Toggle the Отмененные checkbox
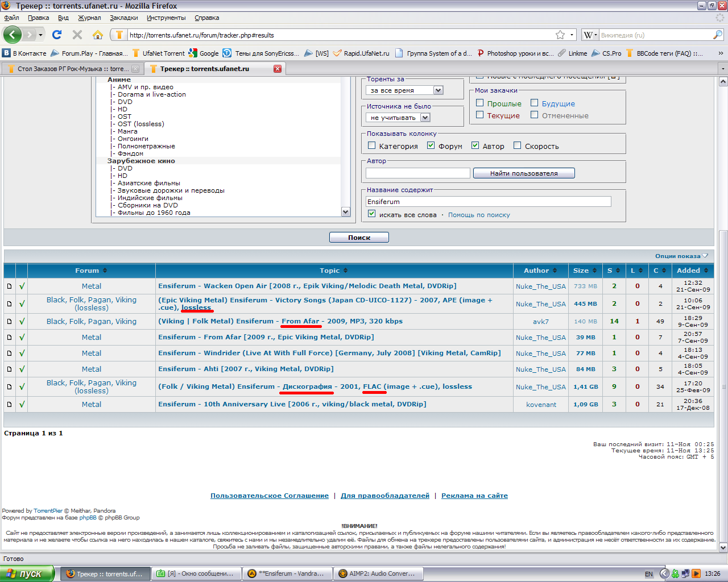 tap(535, 115)
